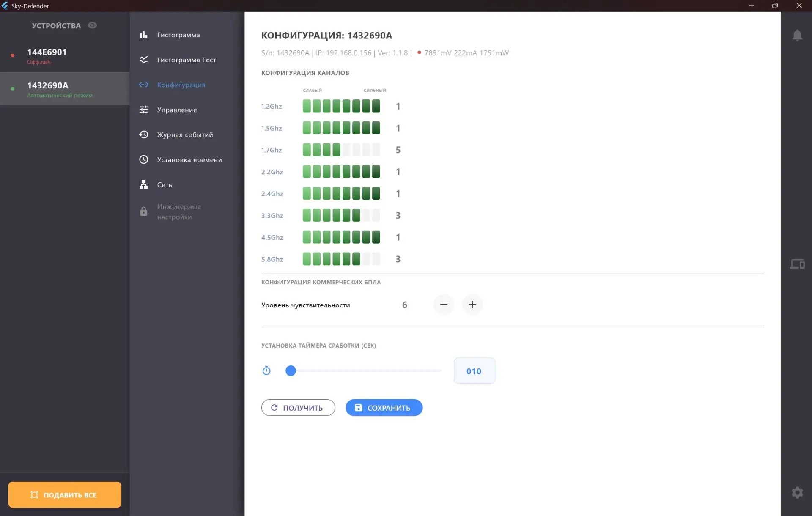Decrease sensitivity level with minus button

[x=444, y=305]
